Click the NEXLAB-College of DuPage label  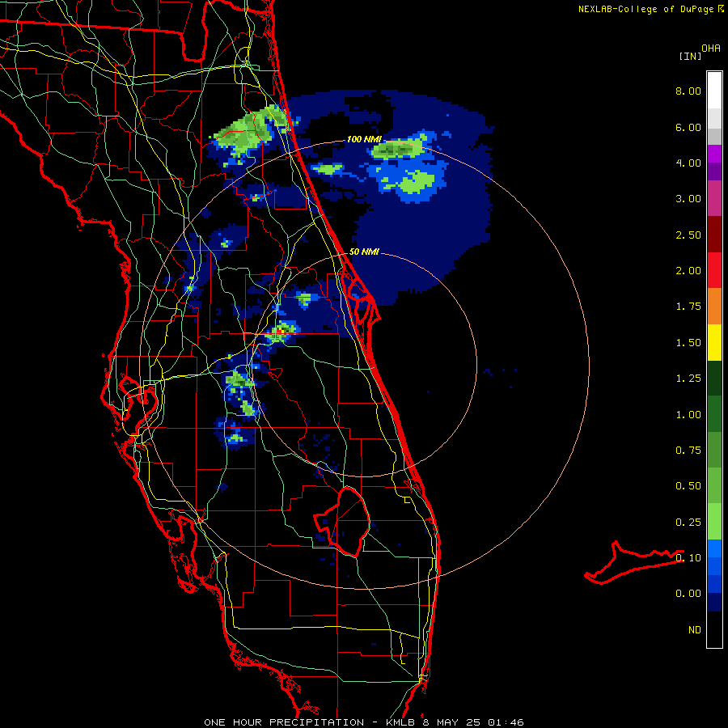coord(645,9)
